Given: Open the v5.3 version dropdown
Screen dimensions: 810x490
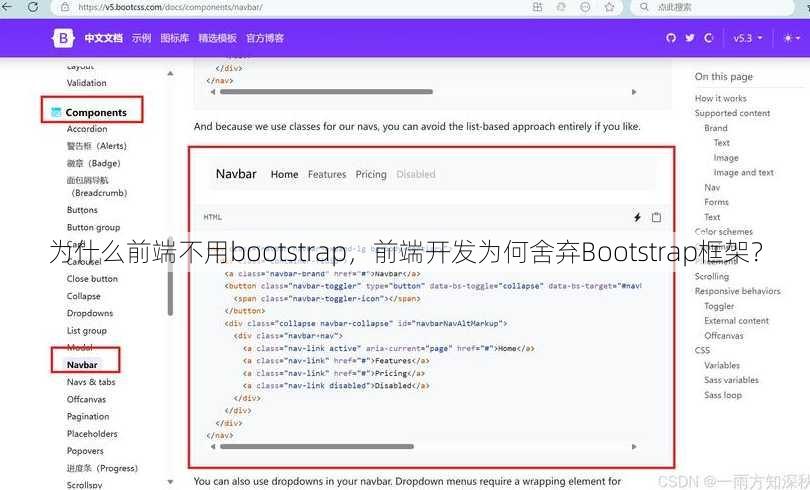Looking at the screenshot, I should (747, 38).
